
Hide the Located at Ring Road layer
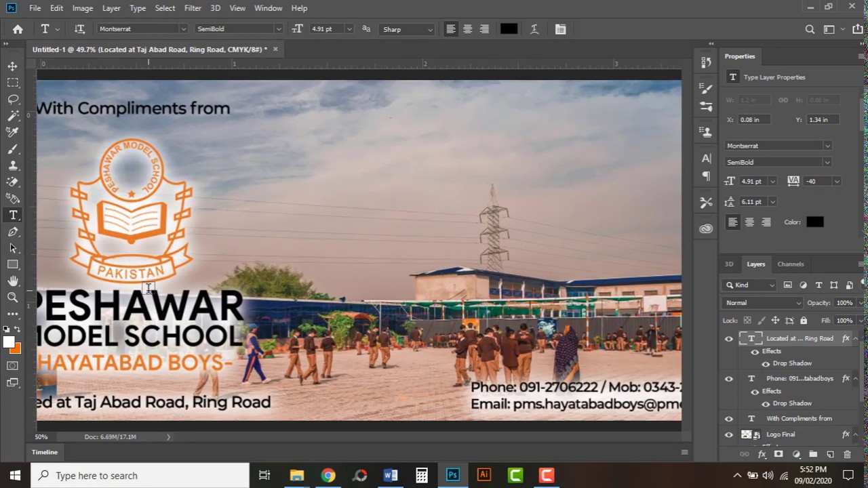click(x=729, y=339)
